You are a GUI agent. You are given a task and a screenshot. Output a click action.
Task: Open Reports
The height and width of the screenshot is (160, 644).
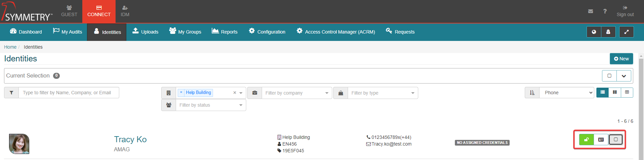pyautogui.click(x=224, y=32)
